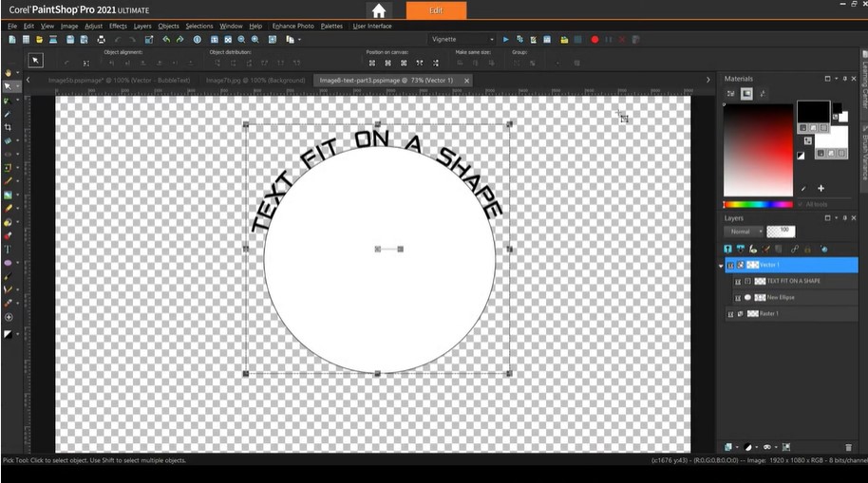Select the Pick tool in tools toolbar
Screen dimensions: 868x483
click(8, 86)
